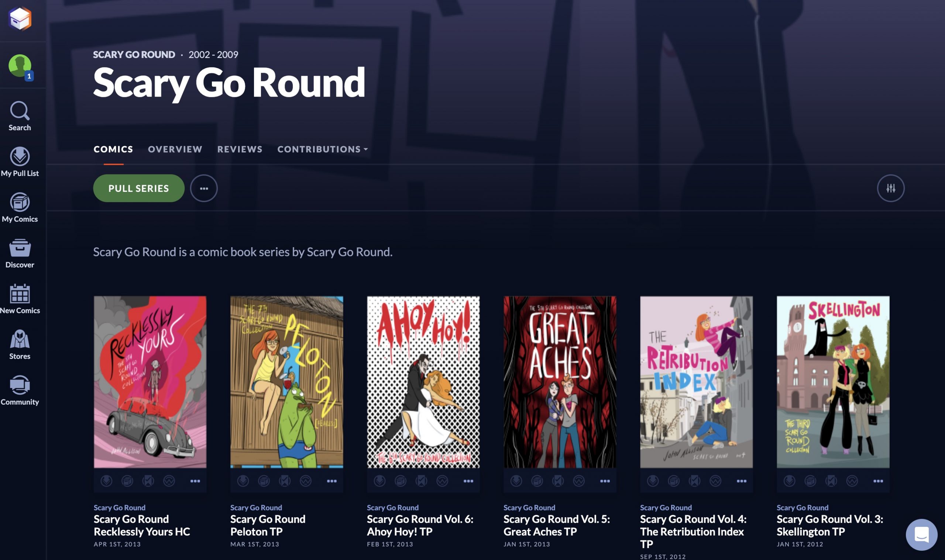Open the Community section
Image resolution: width=945 pixels, height=560 pixels.
(20, 390)
